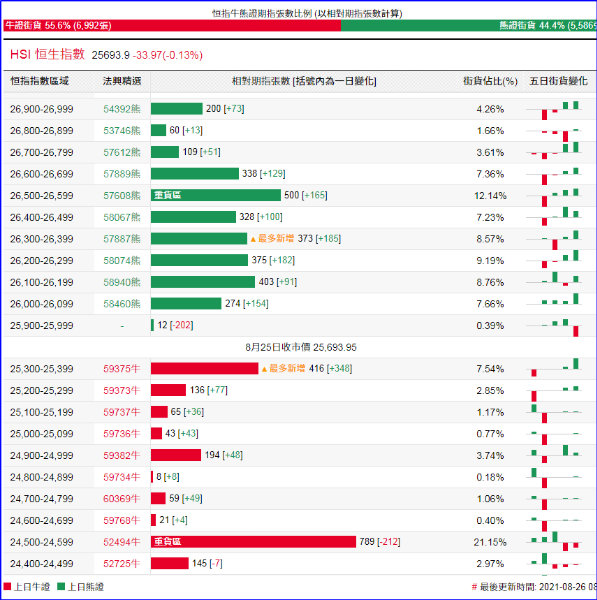Click the red bar for 24,900-24,999 row

point(176,455)
